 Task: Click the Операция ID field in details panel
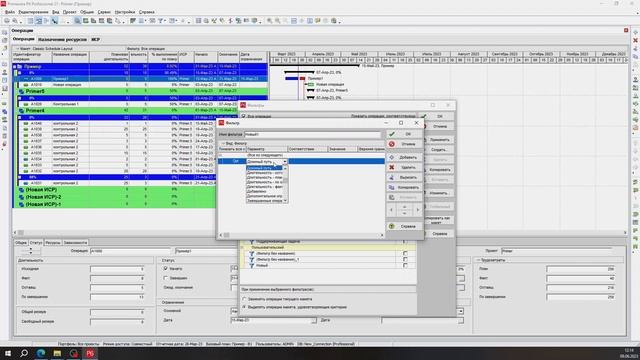(130, 251)
